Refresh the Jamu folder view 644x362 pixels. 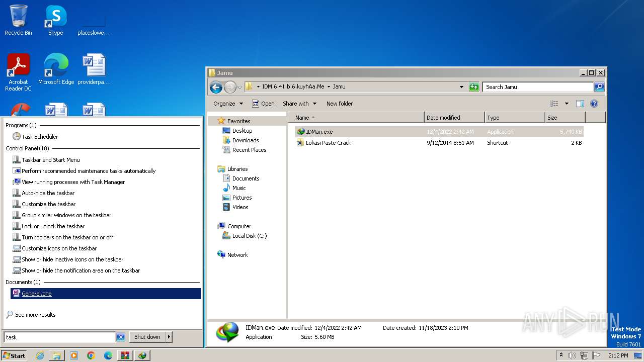pos(474,87)
